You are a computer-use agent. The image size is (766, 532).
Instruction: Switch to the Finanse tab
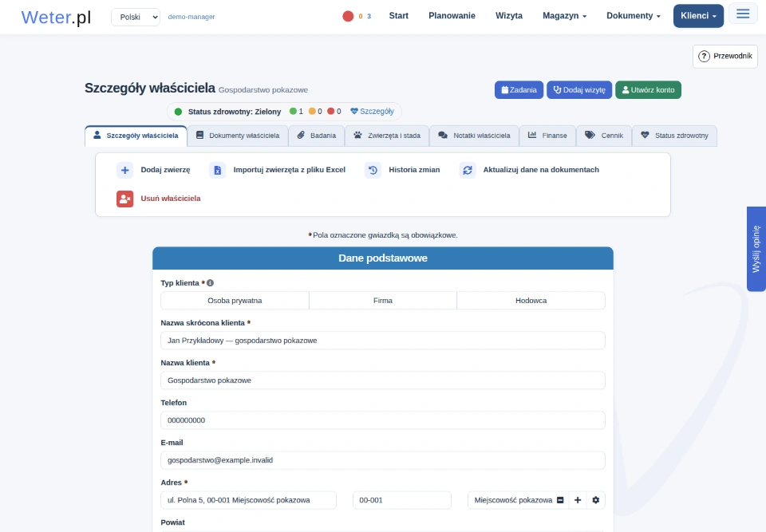pyautogui.click(x=547, y=136)
